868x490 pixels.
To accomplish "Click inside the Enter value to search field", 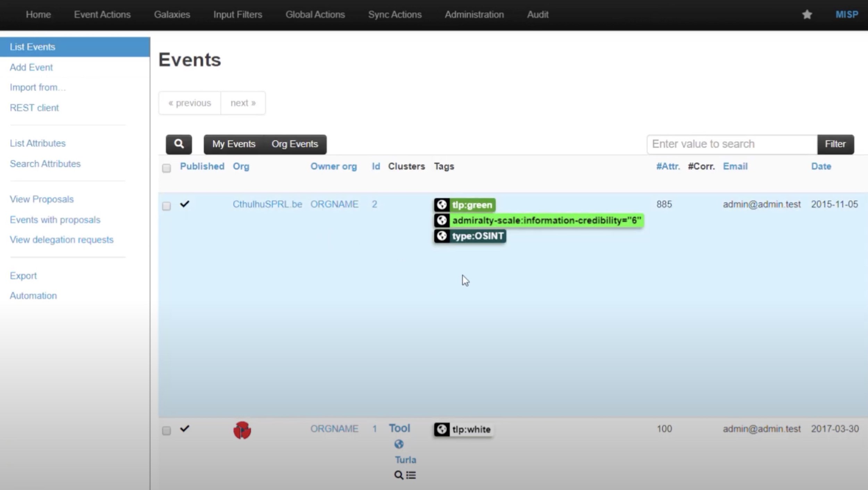I will pyautogui.click(x=729, y=144).
